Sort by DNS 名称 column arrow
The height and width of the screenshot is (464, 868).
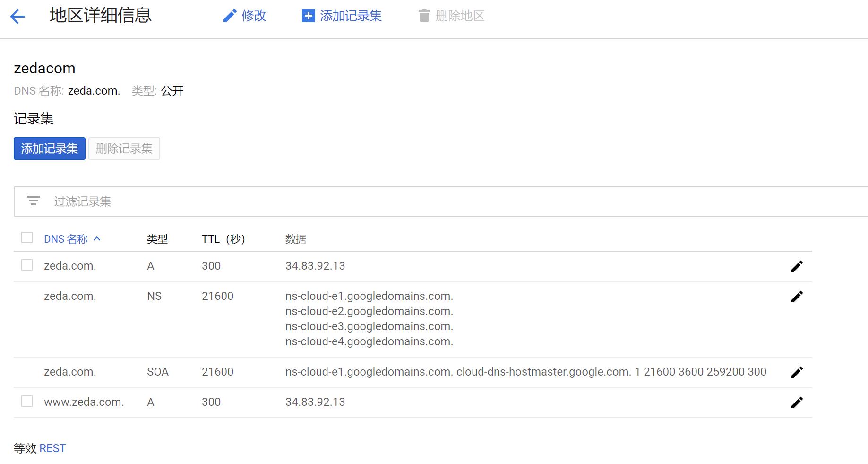coord(97,239)
